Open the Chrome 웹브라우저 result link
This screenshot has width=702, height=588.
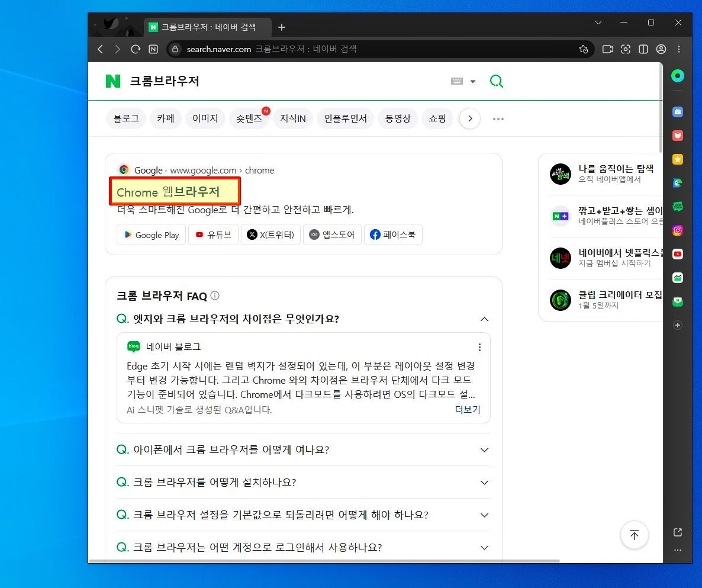168,192
